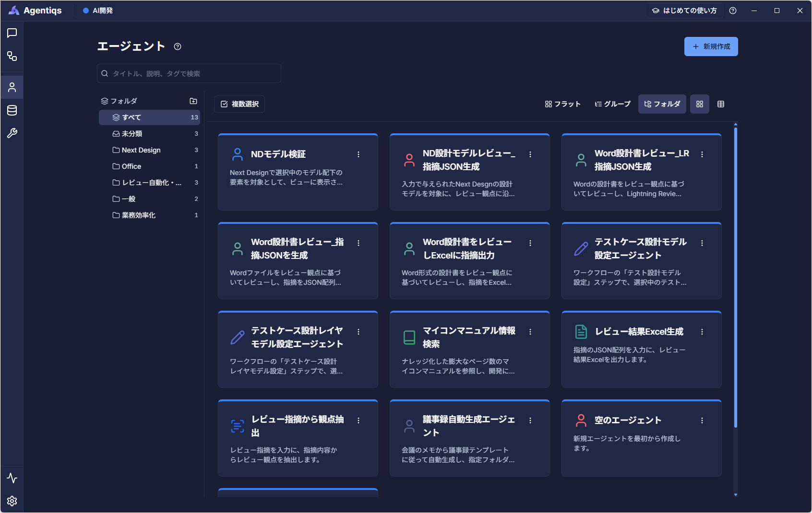Open the レビュー指摘から観点抽出 card
The width and height of the screenshot is (812, 513).
tap(298, 438)
